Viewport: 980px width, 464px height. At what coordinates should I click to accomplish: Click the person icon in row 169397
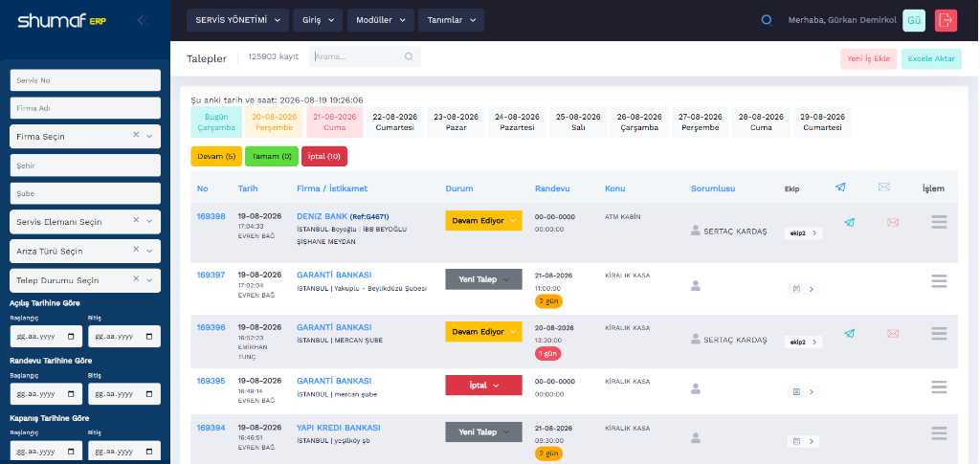(x=696, y=285)
